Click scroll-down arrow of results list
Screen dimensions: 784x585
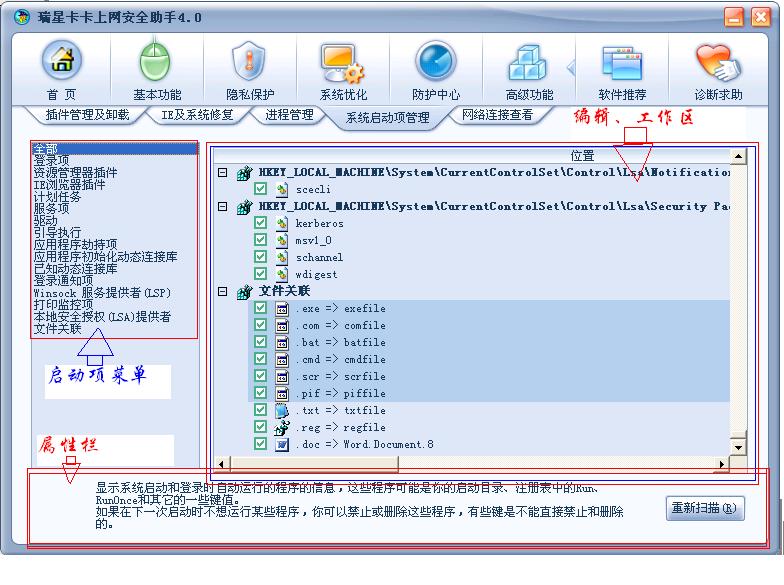point(738,446)
